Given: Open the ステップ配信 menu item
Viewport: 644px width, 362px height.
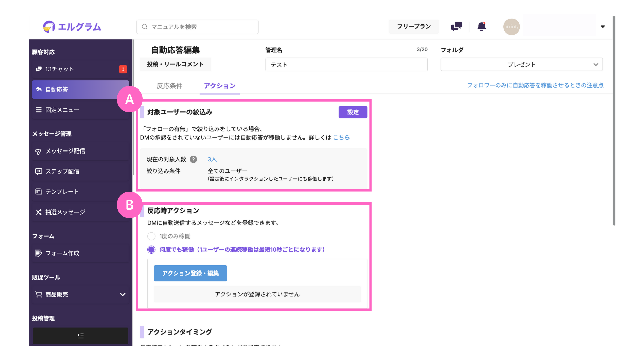Looking at the screenshot, I should click(80, 171).
